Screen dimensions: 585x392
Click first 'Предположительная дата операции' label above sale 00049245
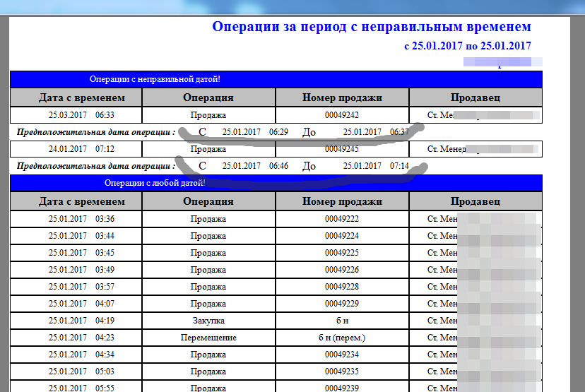pos(96,132)
